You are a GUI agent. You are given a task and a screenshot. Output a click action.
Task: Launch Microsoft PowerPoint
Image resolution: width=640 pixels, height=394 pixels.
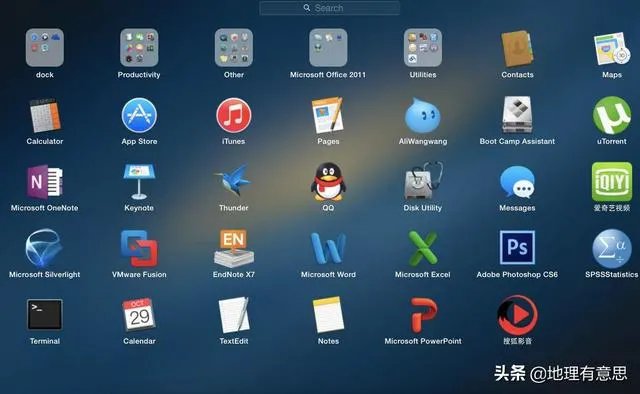(423, 315)
